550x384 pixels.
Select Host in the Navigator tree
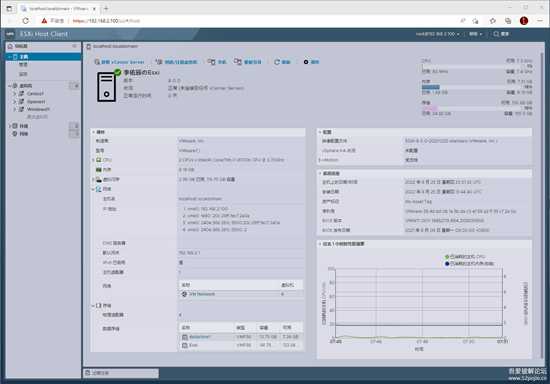click(24, 56)
